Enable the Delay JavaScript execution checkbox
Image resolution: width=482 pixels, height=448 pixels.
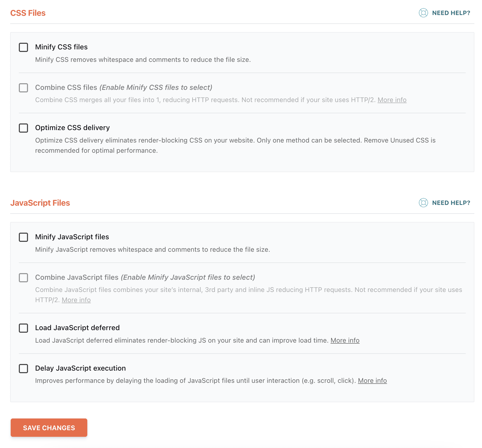[x=23, y=369]
